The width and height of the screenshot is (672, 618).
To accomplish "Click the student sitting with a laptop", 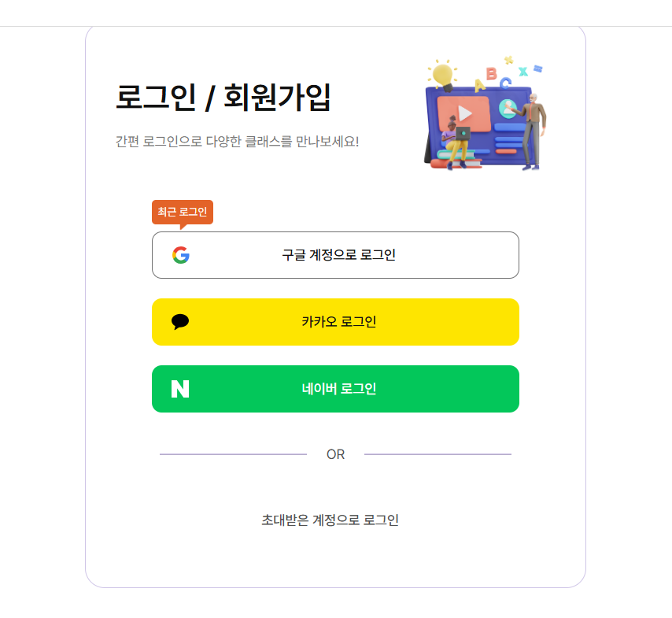I will [456, 142].
